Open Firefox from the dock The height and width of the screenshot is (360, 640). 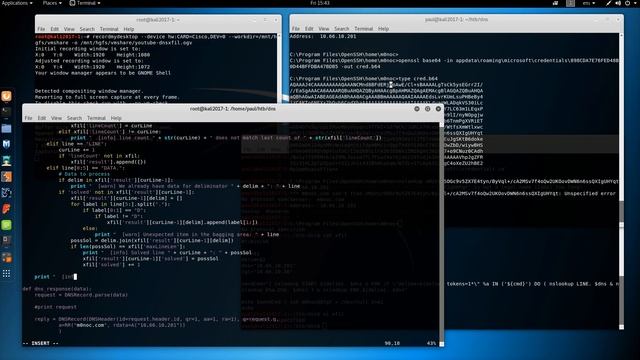[7, 96]
